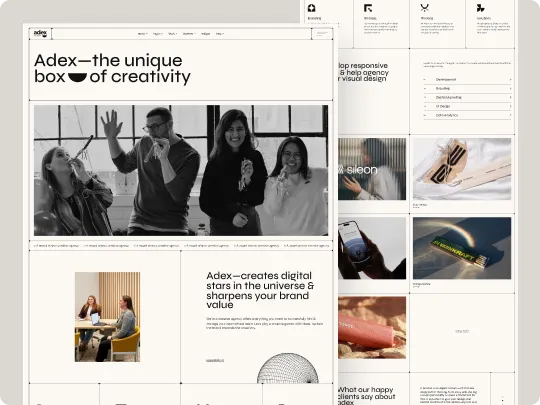Click the small link below agency description
This screenshot has width=540, height=405.
[215, 361]
